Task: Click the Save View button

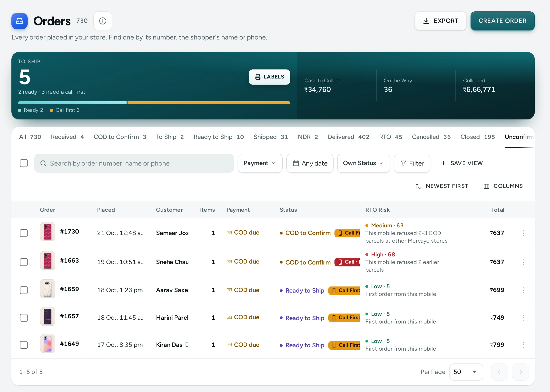Action: pyautogui.click(x=462, y=163)
